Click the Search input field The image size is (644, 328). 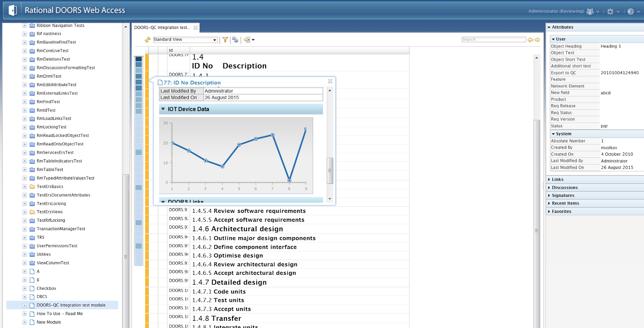[x=493, y=39]
